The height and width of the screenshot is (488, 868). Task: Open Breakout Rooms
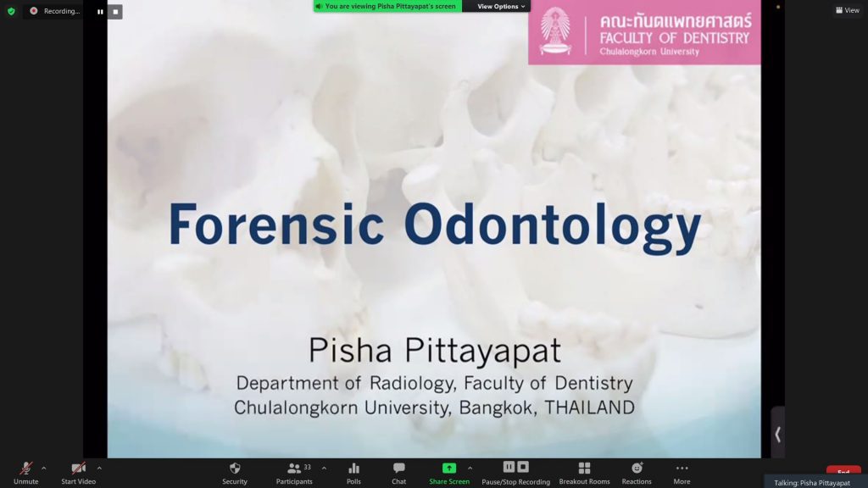pyautogui.click(x=584, y=473)
